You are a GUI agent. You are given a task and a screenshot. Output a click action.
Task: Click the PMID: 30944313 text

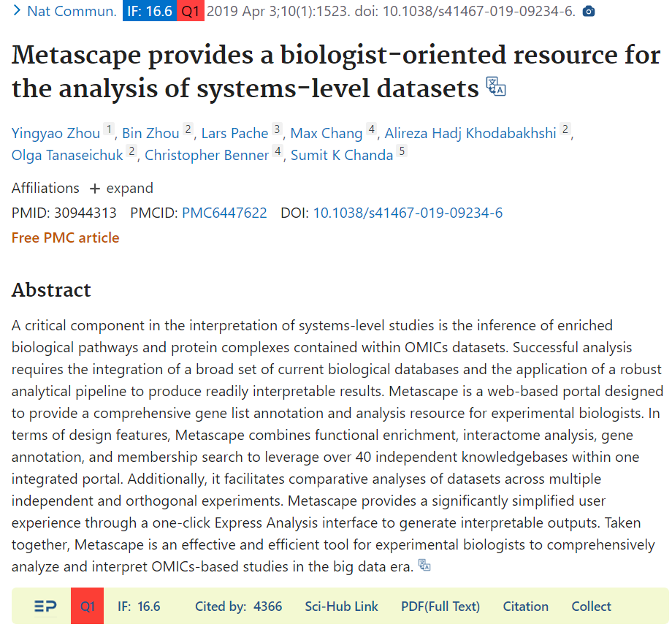coord(64,213)
